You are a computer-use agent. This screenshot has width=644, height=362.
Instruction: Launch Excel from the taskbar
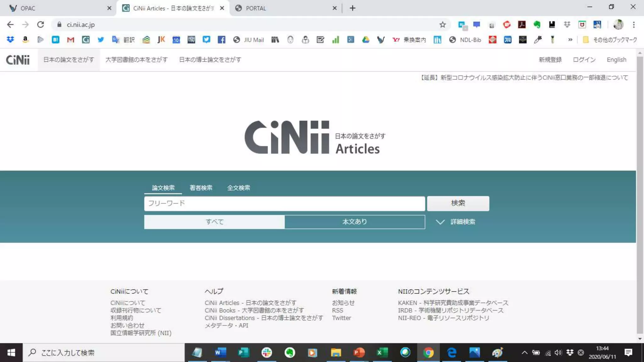(382, 353)
